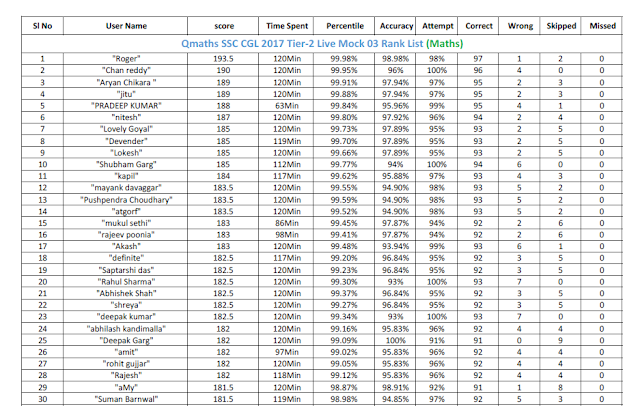Click the time spent value 98Min
The height and width of the screenshot is (406, 640).
pyautogui.click(x=287, y=235)
